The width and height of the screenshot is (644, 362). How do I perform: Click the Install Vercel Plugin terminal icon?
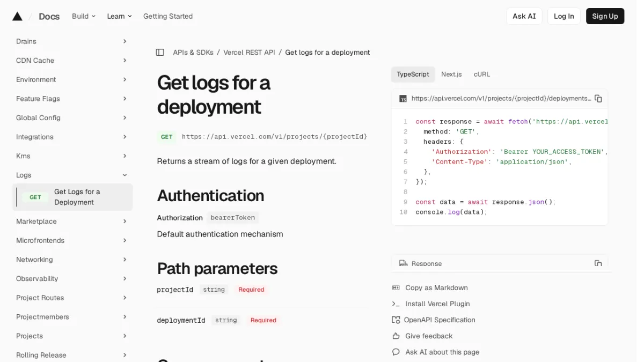(x=396, y=304)
